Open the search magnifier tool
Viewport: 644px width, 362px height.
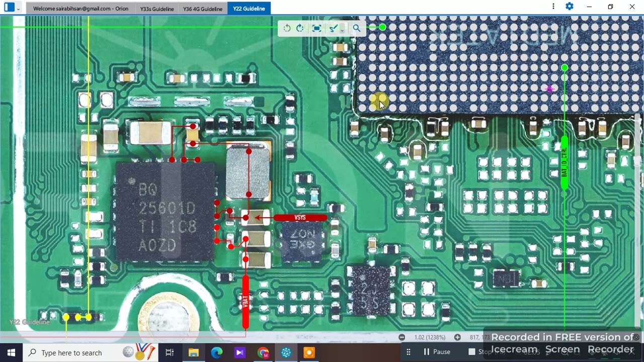click(x=356, y=28)
